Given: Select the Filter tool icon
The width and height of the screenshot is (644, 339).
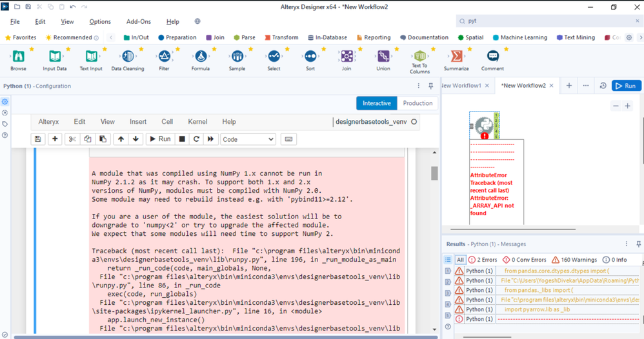Looking at the screenshot, I should click(165, 56).
